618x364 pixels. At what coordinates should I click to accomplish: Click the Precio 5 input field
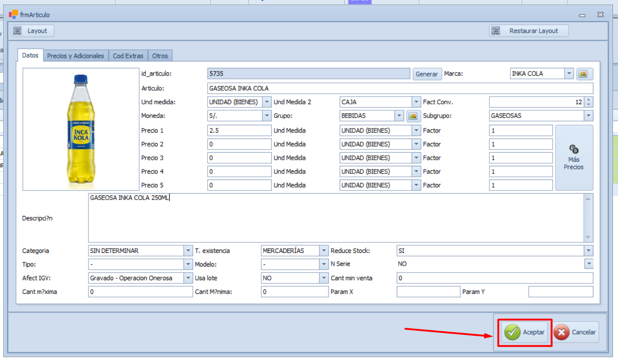[239, 185]
